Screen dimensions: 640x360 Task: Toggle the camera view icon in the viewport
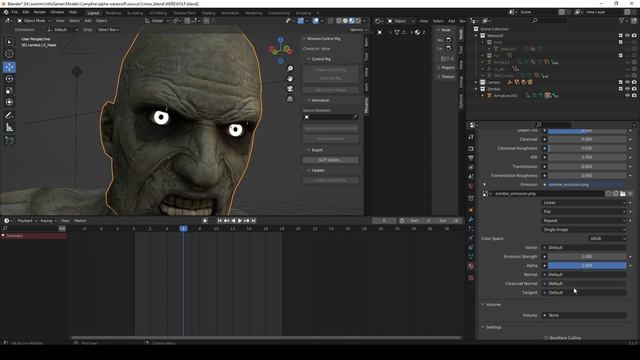(x=290, y=89)
